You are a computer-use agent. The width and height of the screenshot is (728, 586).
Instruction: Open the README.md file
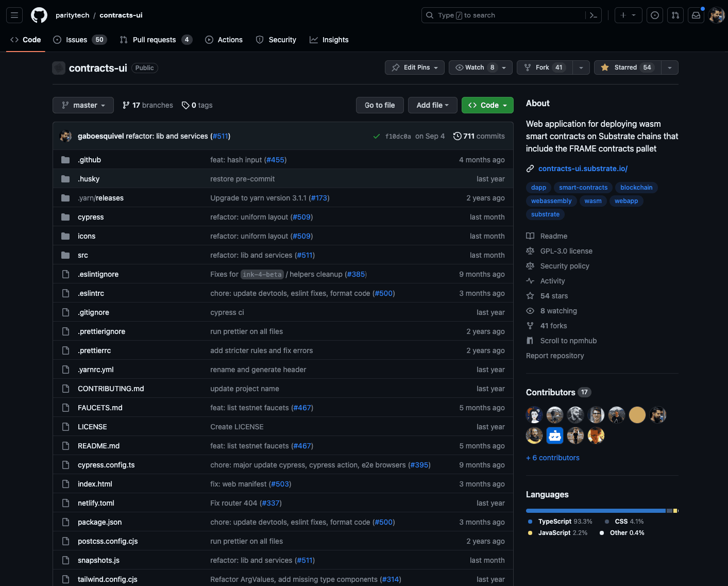click(x=98, y=446)
